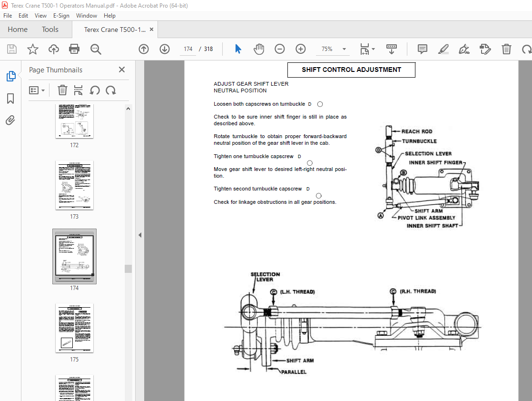Click the upload to cloud icon
Viewport: 532px width, 401px height.
(x=54, y=49)
